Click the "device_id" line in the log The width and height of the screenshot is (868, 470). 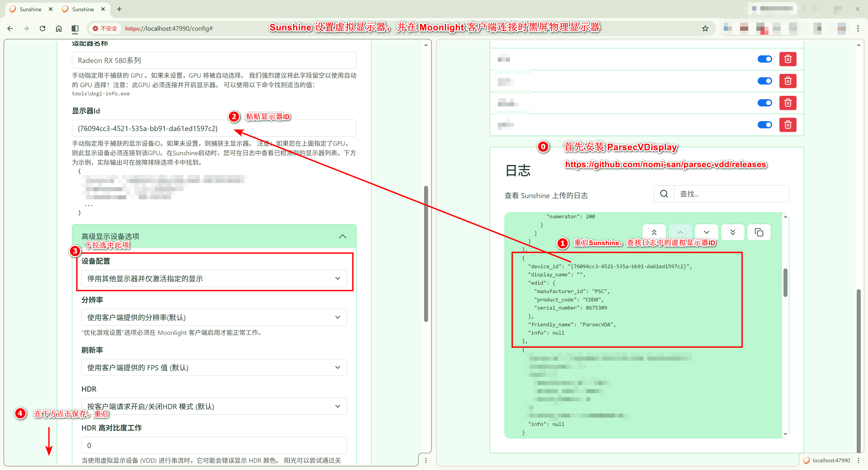point(610,266)
